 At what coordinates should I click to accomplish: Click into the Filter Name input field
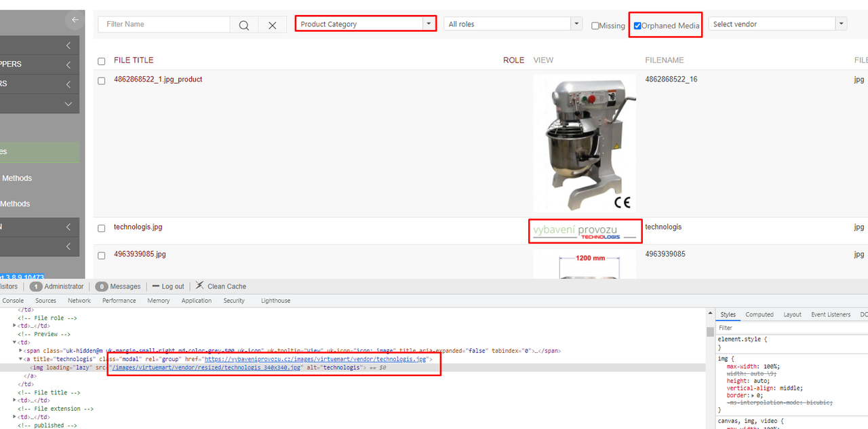point(164,24)
